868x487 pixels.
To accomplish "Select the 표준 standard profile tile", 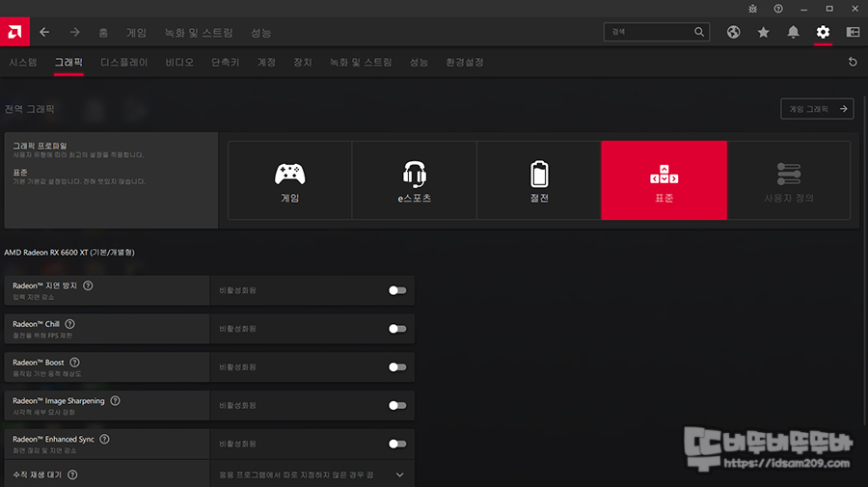I will click(x=664, y=180).
